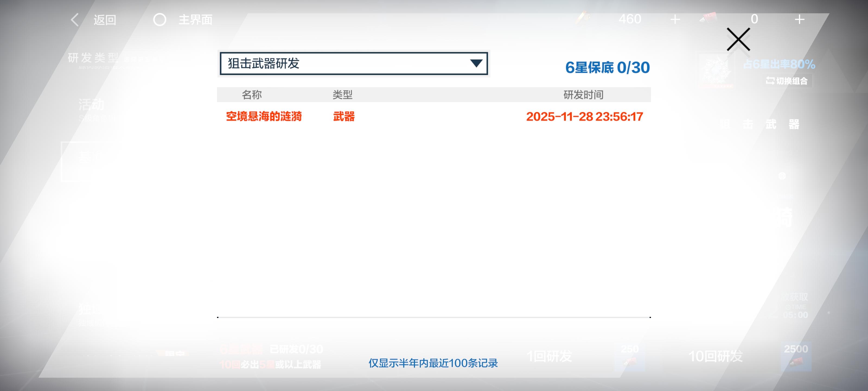Tap the 主界面 circle home icon
This screenshot has height=391, width=868.
point(160,20)
